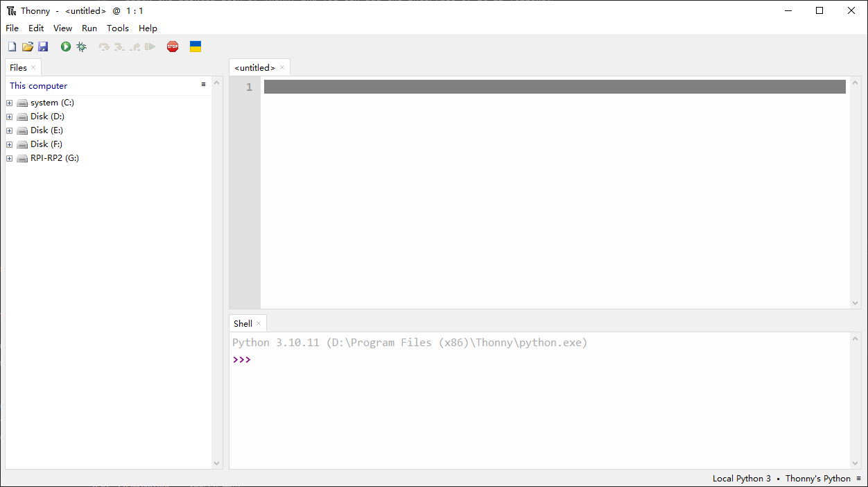Expand the Disk (D:) tree node
This screenshot has width=868, height=487.
pos(10,117)
